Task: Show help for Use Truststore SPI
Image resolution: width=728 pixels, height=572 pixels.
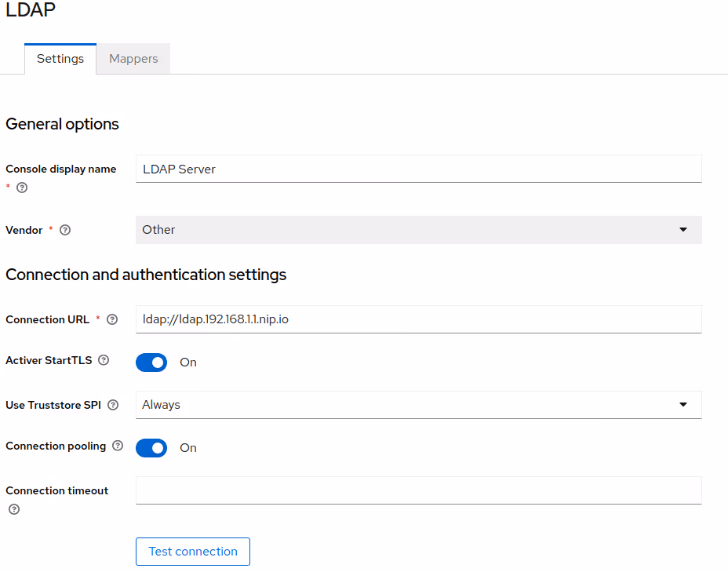Action: pyautogui.click(x=113, y=405)
